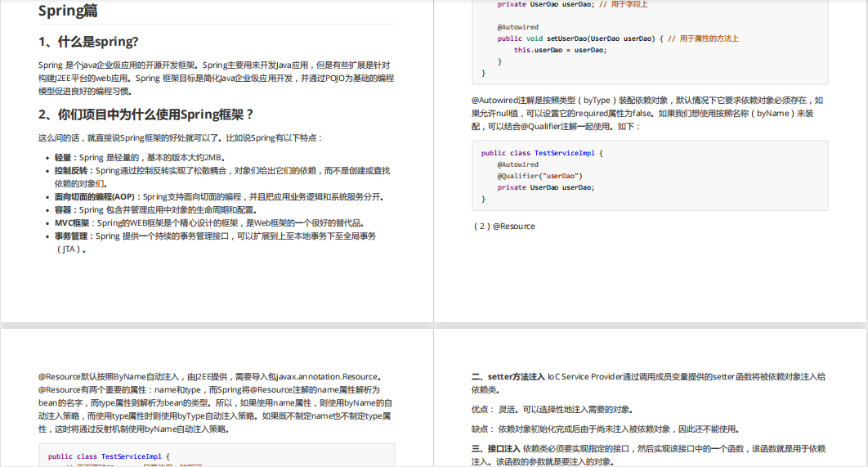Click the line starting "缺点： 依赖对象初始化"
This screenshot has width=868, height=467.
[605, 429]
